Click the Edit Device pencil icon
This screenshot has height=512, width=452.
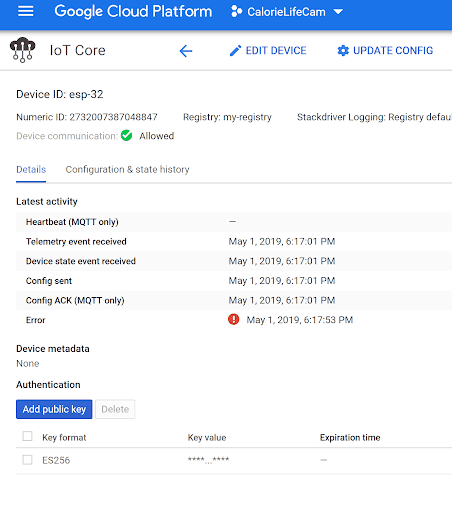[x=235, y=51]
